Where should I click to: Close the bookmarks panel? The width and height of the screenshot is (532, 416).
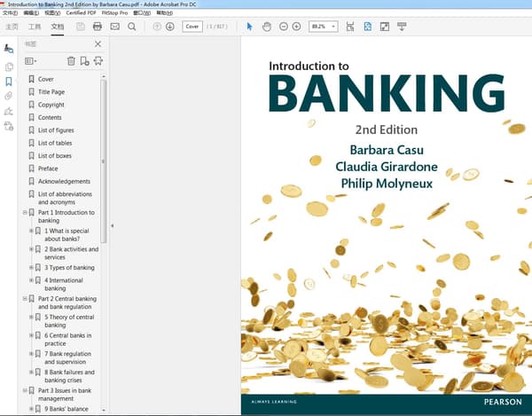[x=98, y=43]
